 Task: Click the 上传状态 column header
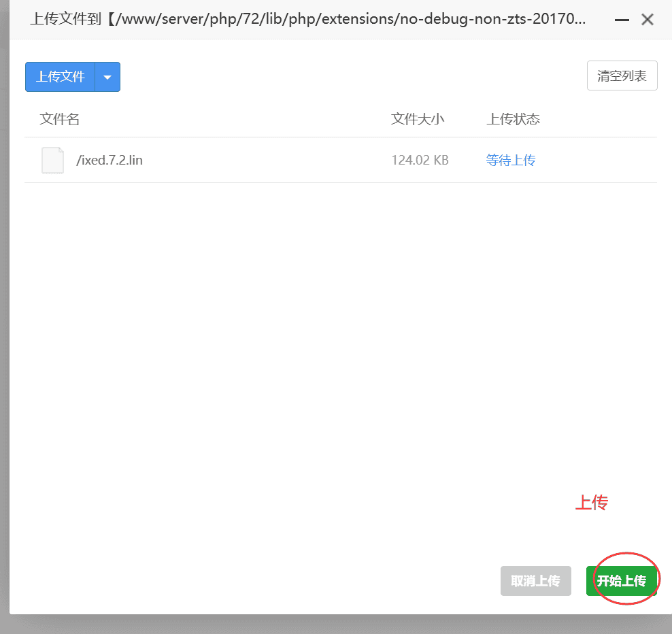click(513, 119)
